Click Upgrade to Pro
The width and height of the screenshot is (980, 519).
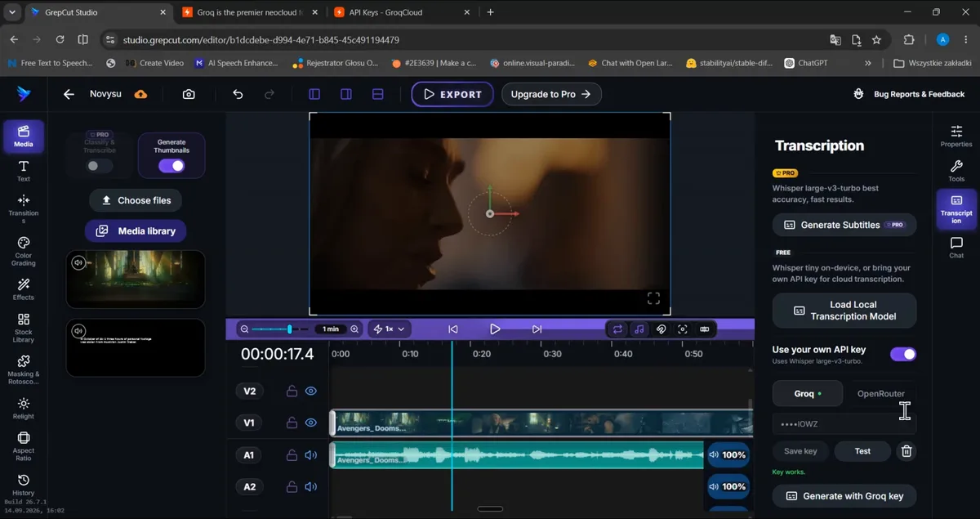(551, 94)
